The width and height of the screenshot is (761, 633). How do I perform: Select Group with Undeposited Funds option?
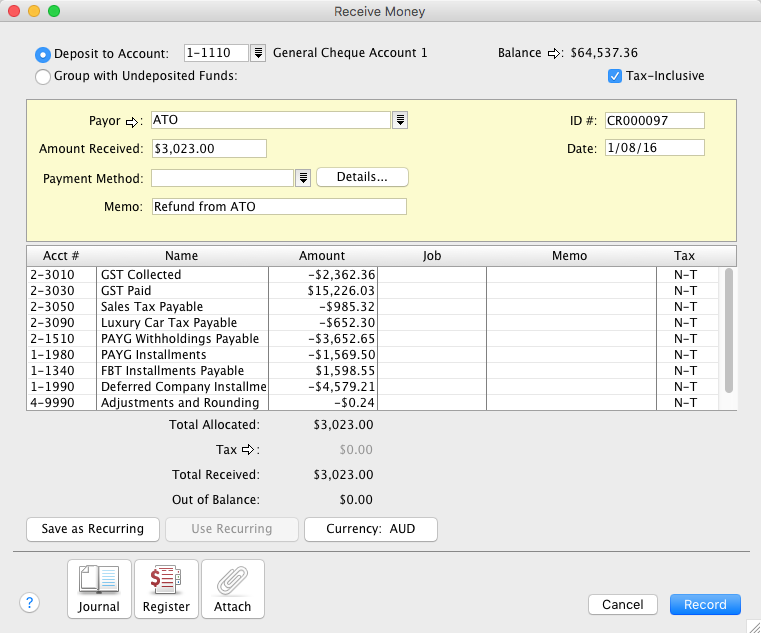[43, 76]
